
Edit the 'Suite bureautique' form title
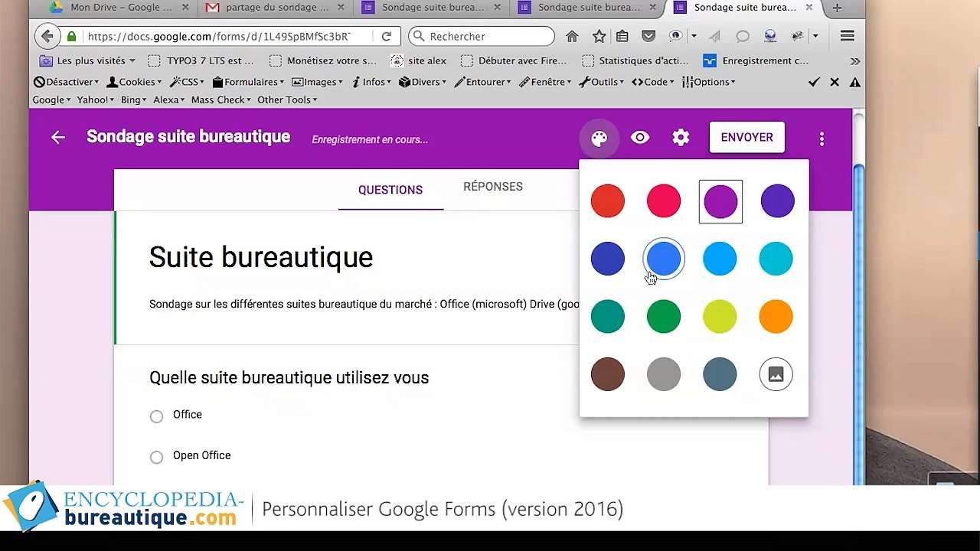[261, 257]
